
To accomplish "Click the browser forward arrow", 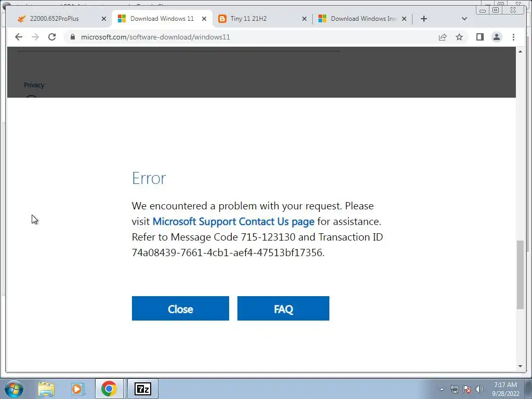I will (x=35, y=37).
